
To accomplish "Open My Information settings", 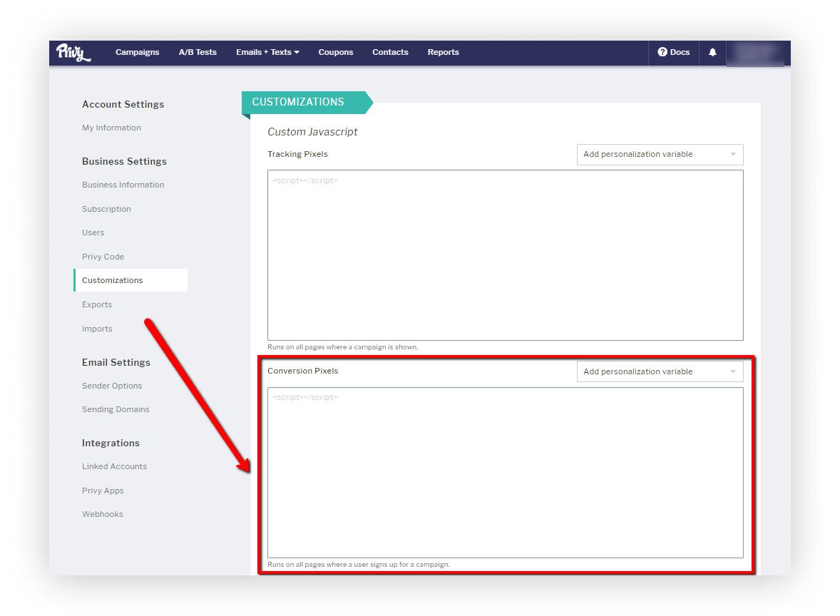I will [x=111, y=128].
